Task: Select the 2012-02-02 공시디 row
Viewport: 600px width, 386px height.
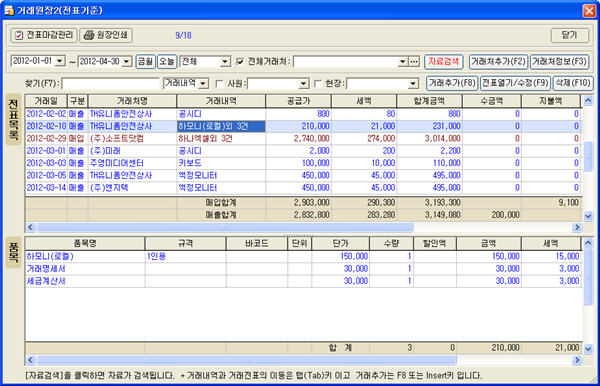Action: pos(303,114)
